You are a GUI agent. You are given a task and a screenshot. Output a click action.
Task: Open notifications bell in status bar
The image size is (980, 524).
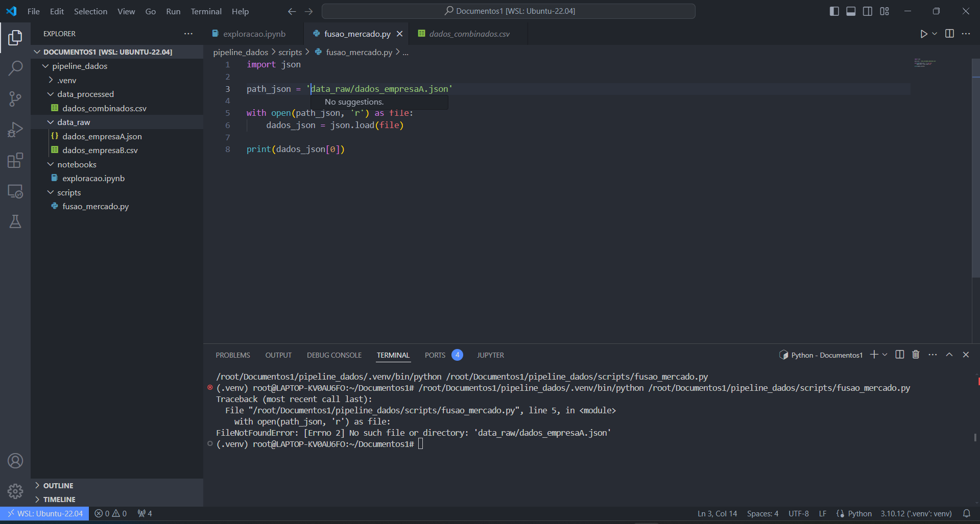click(x=966, y=513)
